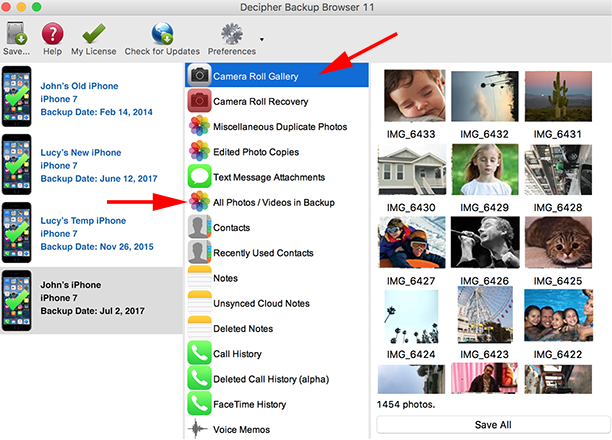This screenshot has width=612, height=440.
Task: Click the John's Old iPhone name text
Action: (x=79, y=86)
